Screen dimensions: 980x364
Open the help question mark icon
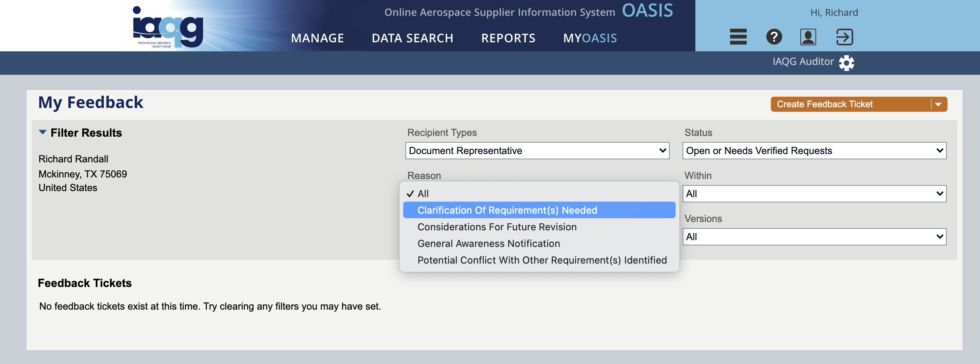[x=774, y=37]
